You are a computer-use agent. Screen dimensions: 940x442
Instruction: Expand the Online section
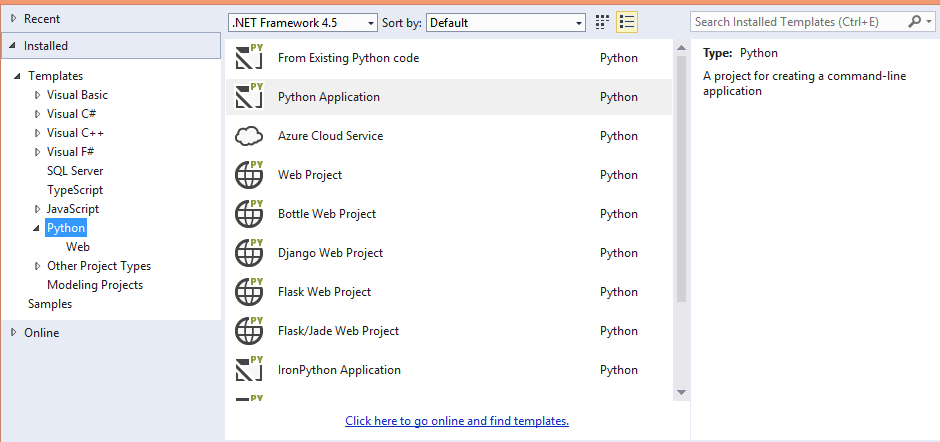[14, 333]
